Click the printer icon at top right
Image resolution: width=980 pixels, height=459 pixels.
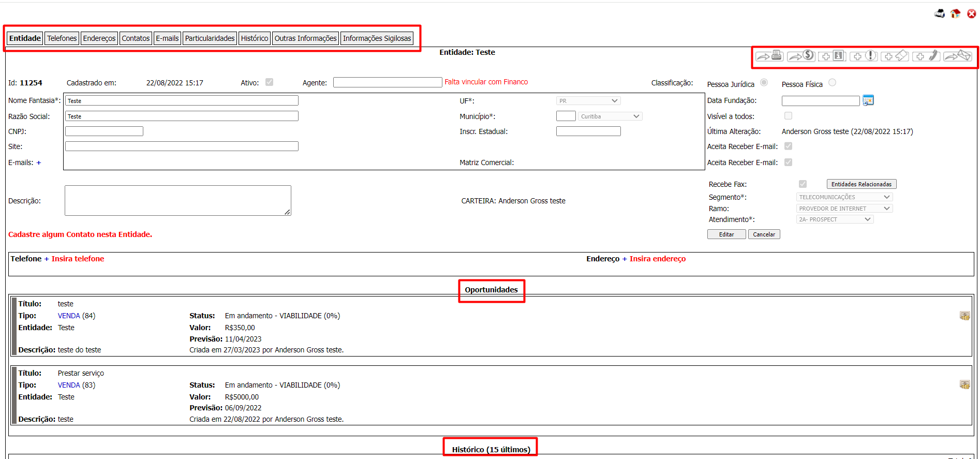pyautogui.click(x=939, y=13)
